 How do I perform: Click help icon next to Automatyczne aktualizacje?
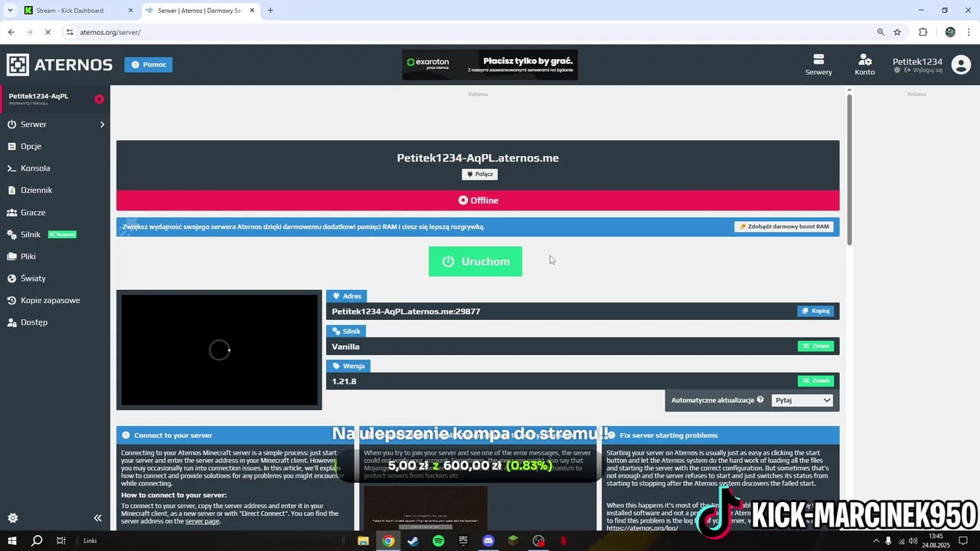tap(760, 399)
